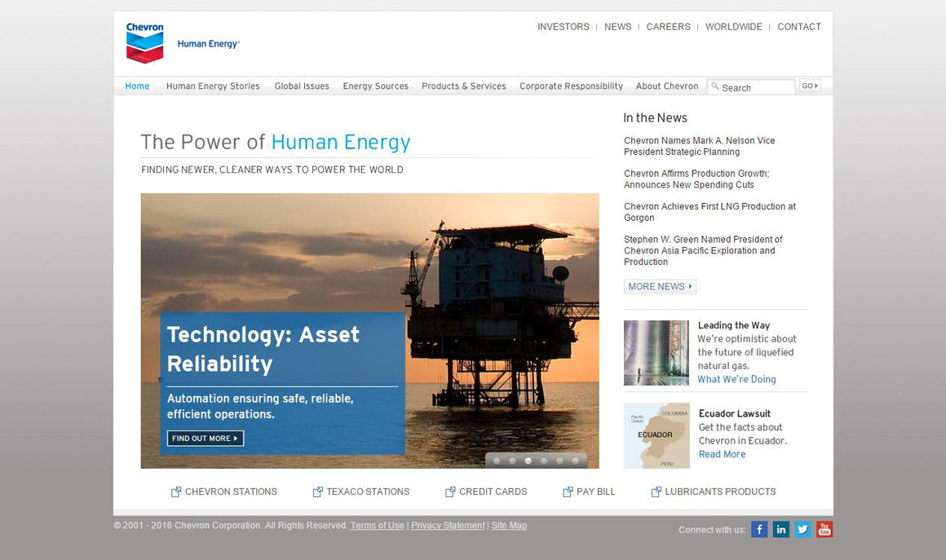Click the What We're Doing link
This screenshot has width=946, height=560.
[736, 379]
